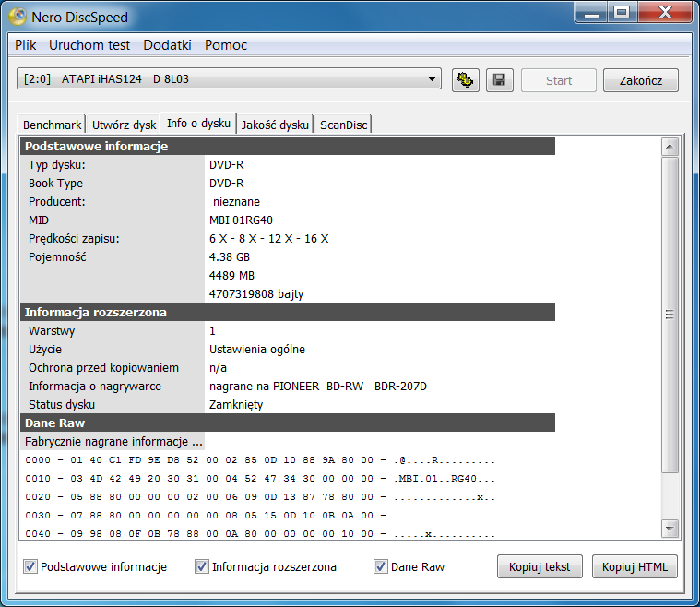Image resolution: width=700 pixels, height=607 pixels.
Task: Open the Uruchom test menu
Action: pos(89,45)
